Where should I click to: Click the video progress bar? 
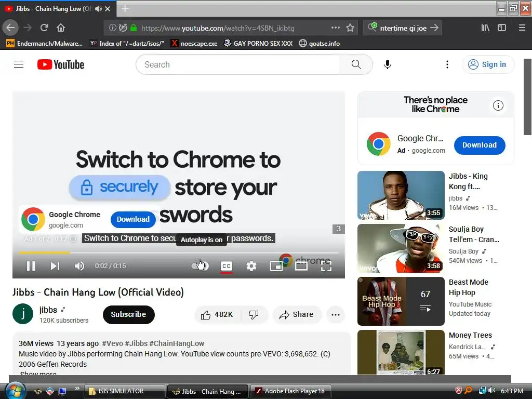(x=179, y=253)
